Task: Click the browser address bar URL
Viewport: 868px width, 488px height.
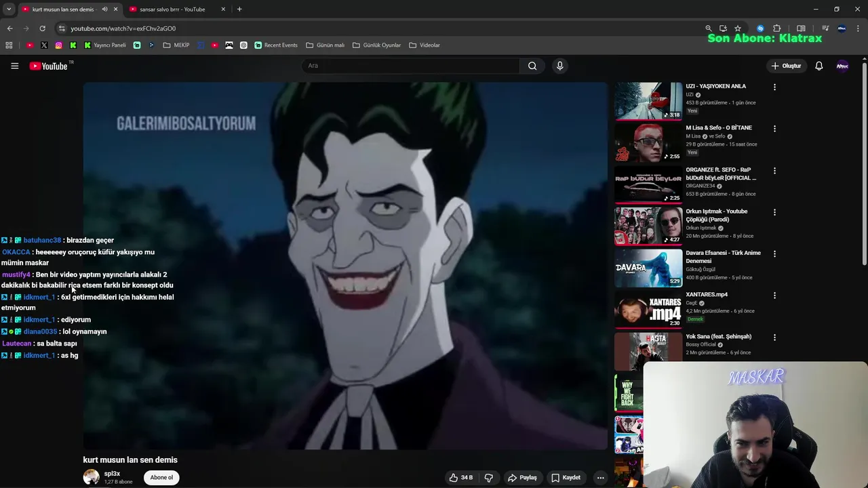Action: tap(123, 28)
